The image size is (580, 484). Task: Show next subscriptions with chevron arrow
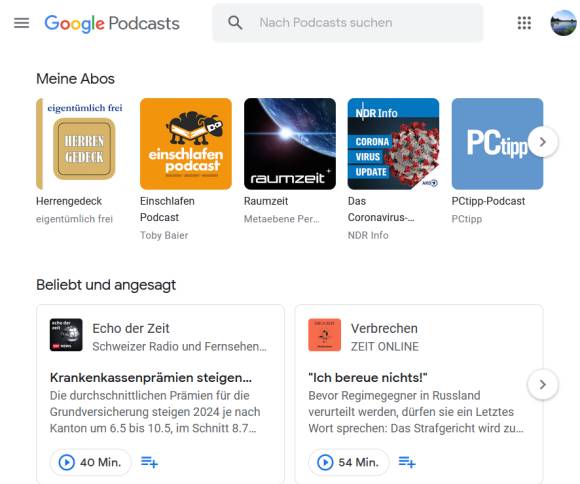tap(543, 142)
